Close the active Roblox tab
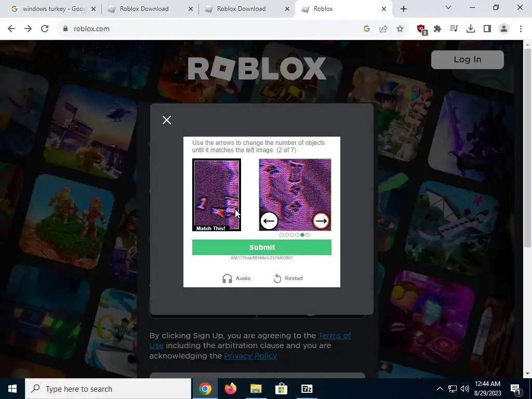 (384, 9)
